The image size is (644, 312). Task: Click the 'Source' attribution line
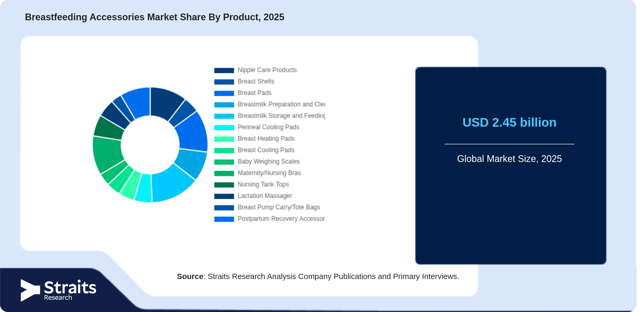(318, 276)
